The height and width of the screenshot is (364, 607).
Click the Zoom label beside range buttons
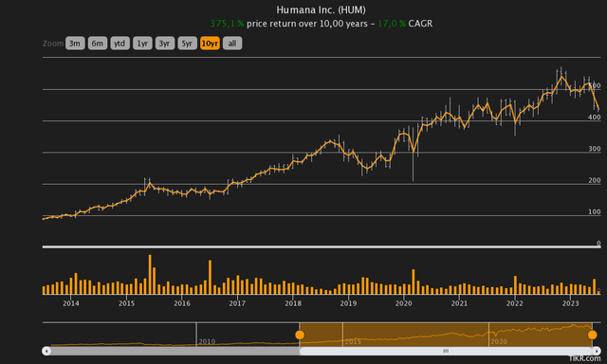pyautogui.click(x=53, y=44)
